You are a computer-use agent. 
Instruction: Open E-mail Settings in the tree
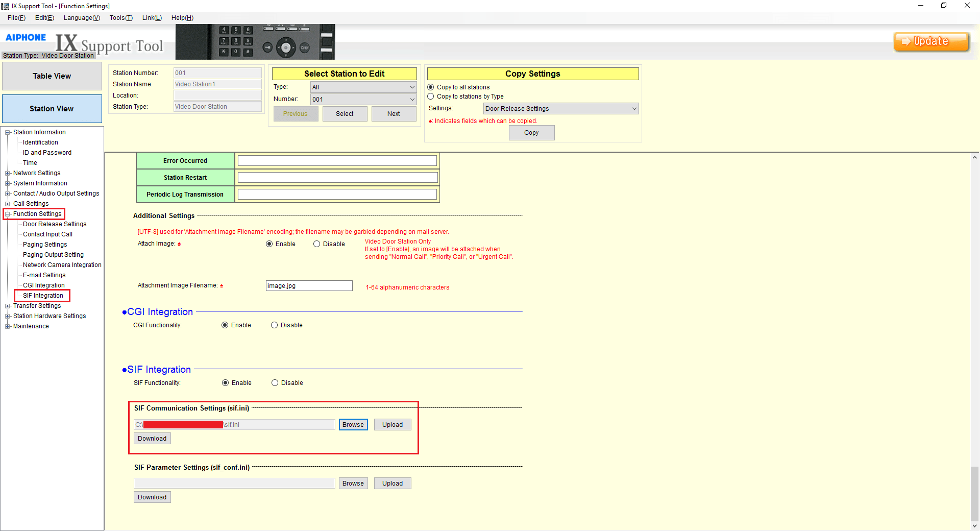click(44, 275)
